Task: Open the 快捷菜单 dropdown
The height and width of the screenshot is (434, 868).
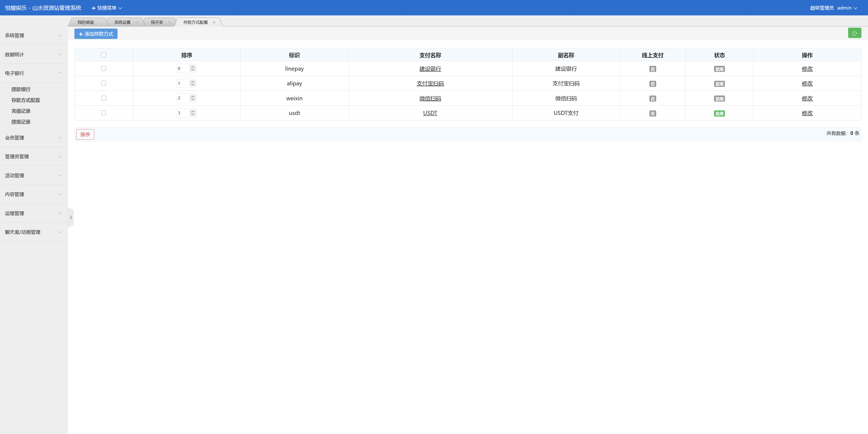Action: click(x=106, y=8)
